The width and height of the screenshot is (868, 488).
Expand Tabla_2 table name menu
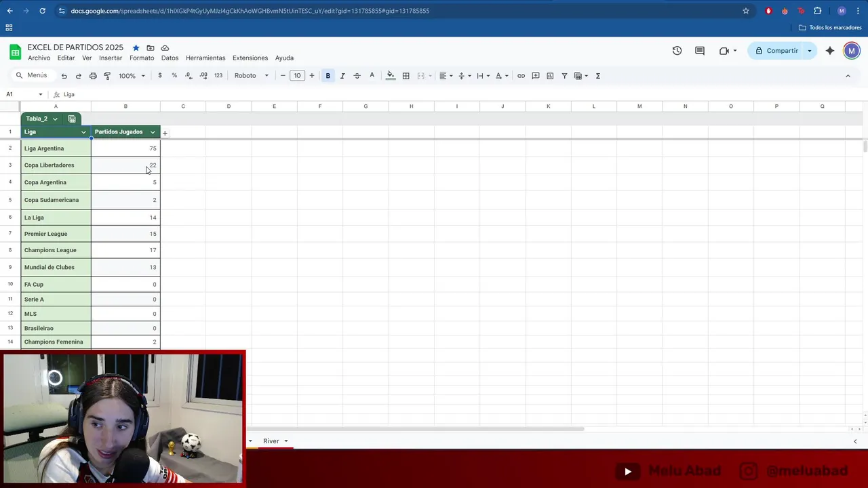pos(55,119)
